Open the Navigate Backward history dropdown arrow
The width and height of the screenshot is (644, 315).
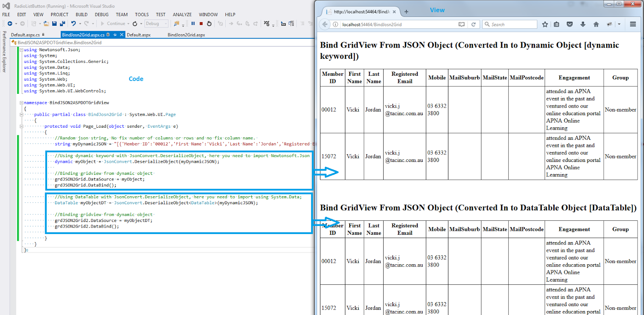pos(16,24)
